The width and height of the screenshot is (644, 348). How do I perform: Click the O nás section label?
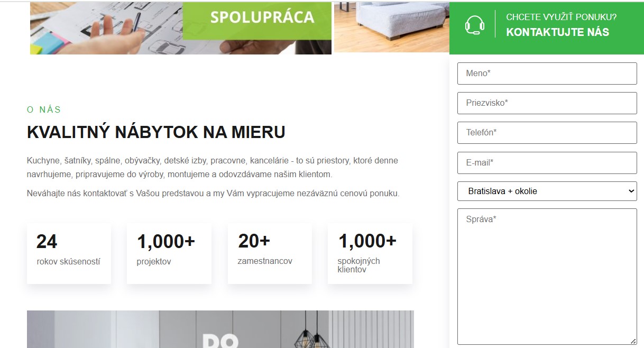coord(44,110)
